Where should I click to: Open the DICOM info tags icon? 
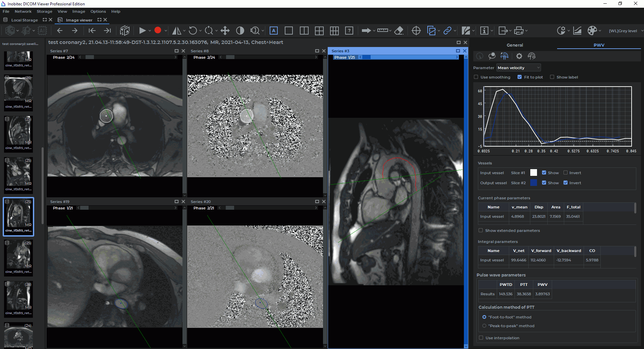(x=484, y=31)
